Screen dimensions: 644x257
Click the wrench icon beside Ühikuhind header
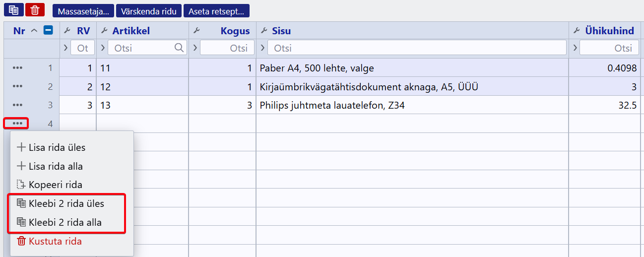point(577,31)
